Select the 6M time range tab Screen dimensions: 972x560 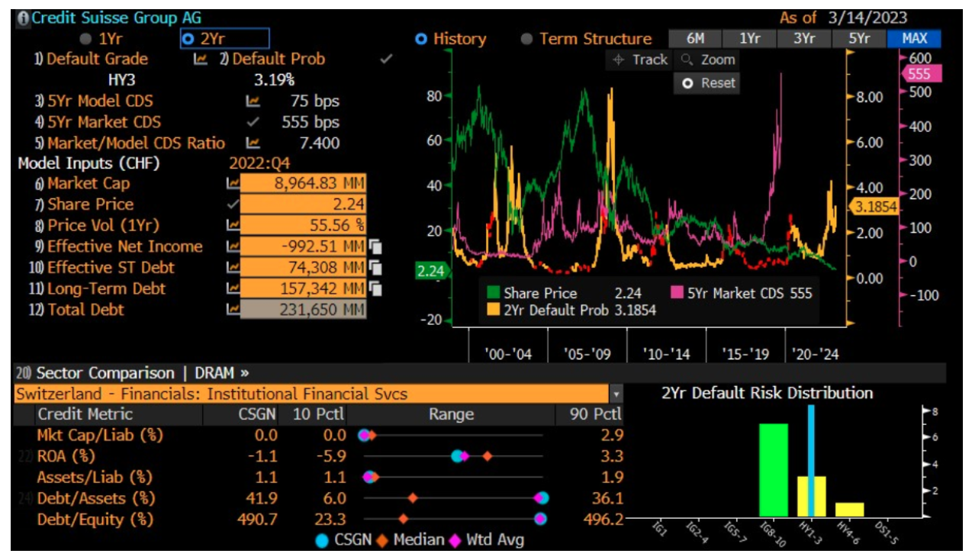(694, 39)
